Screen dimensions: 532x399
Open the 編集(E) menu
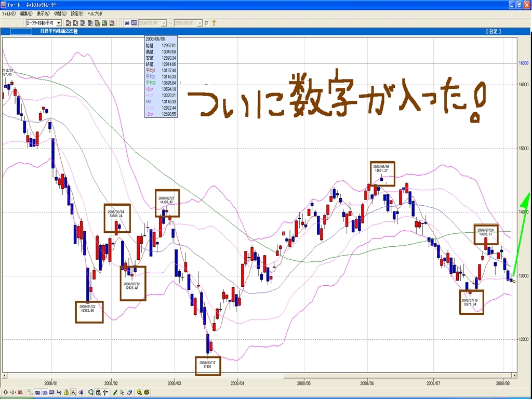point(26,14)
